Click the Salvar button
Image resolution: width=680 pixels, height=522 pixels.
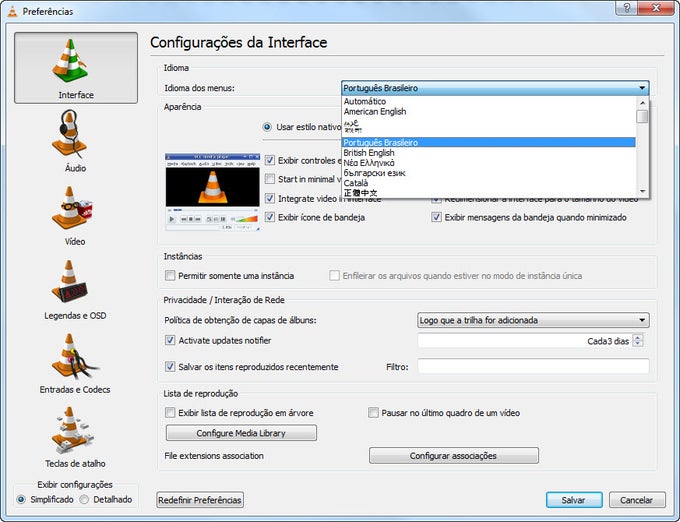coord(573,500)
